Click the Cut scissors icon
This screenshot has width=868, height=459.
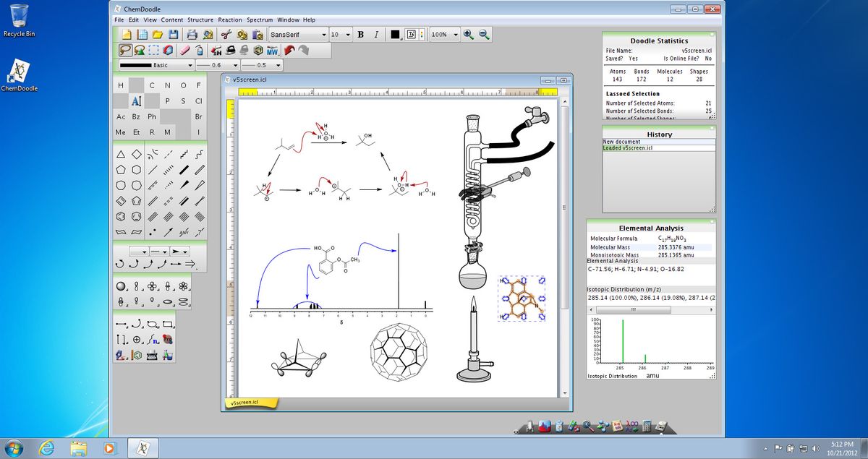pos(225,35)
